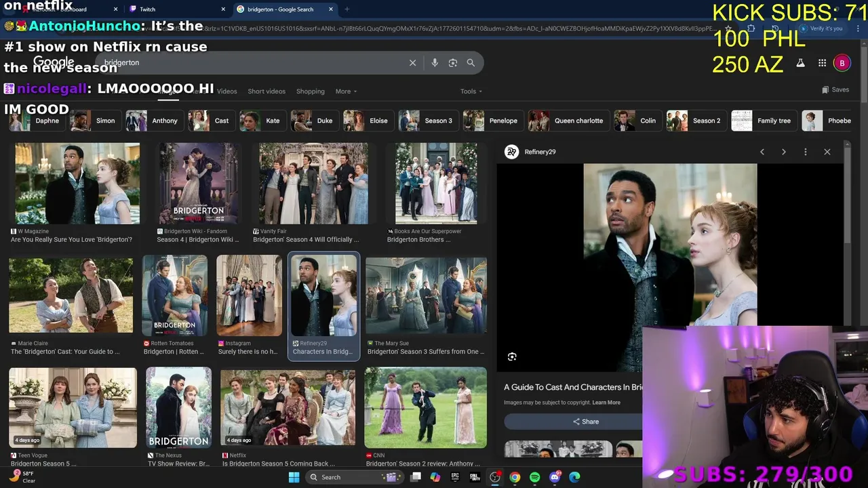This screenshot has width=868, height=488.
Task: Open the Learn More copyright link
Action: pos(606,403)
